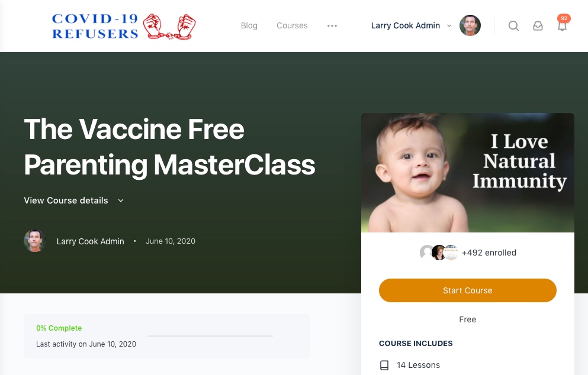Click the author avatar beside the date
The height and width of the screenshot is (375, 588).
tap(34, 241)
